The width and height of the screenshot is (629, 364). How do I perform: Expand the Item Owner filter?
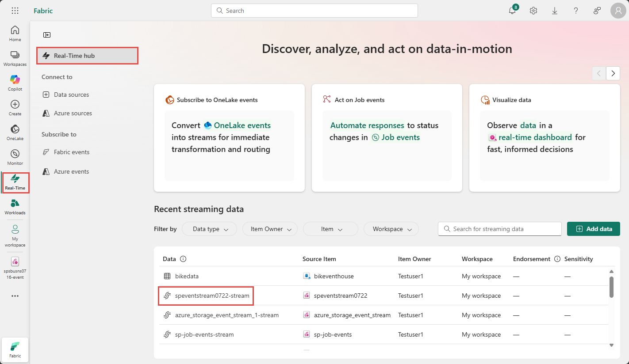coord(270,229)
